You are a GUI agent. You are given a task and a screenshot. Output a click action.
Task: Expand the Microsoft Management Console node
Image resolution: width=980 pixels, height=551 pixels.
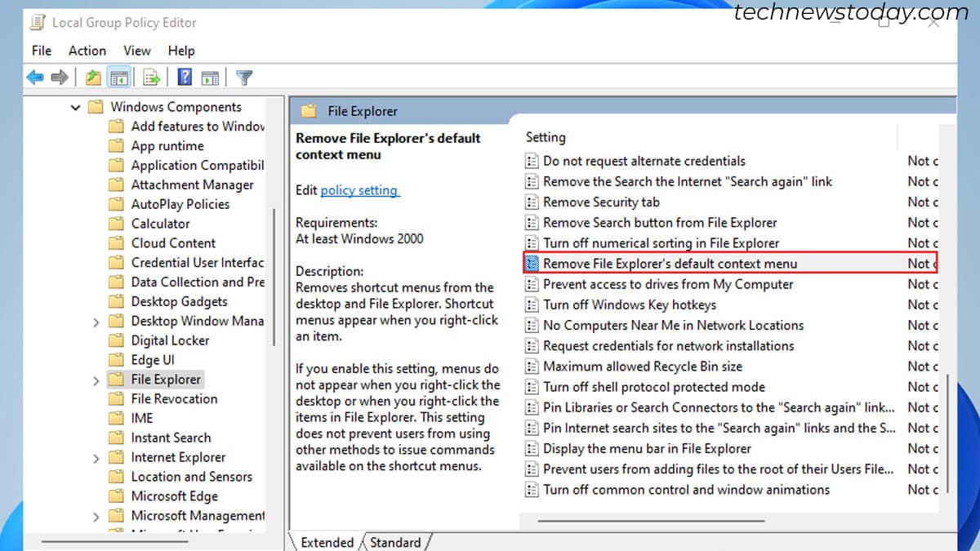point(96,517)
